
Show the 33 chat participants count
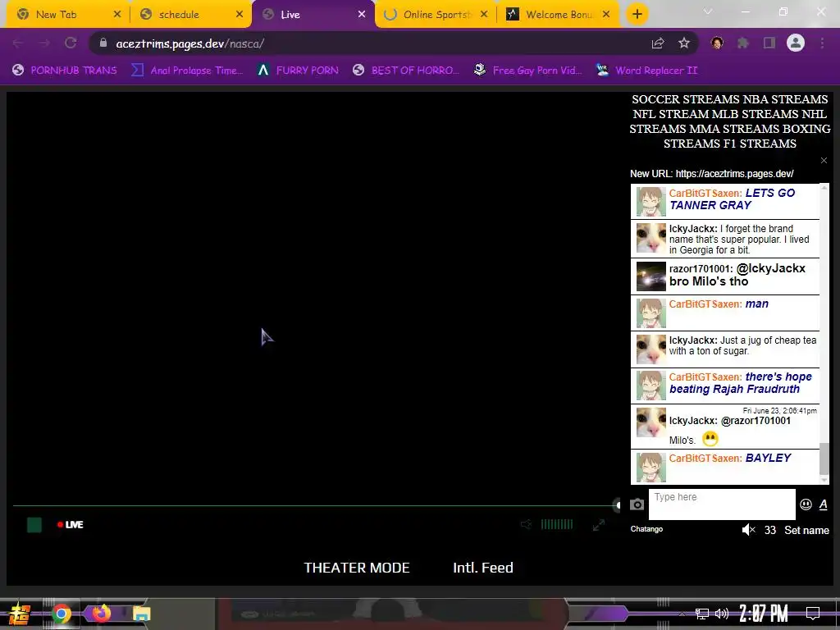click(769, 530)
